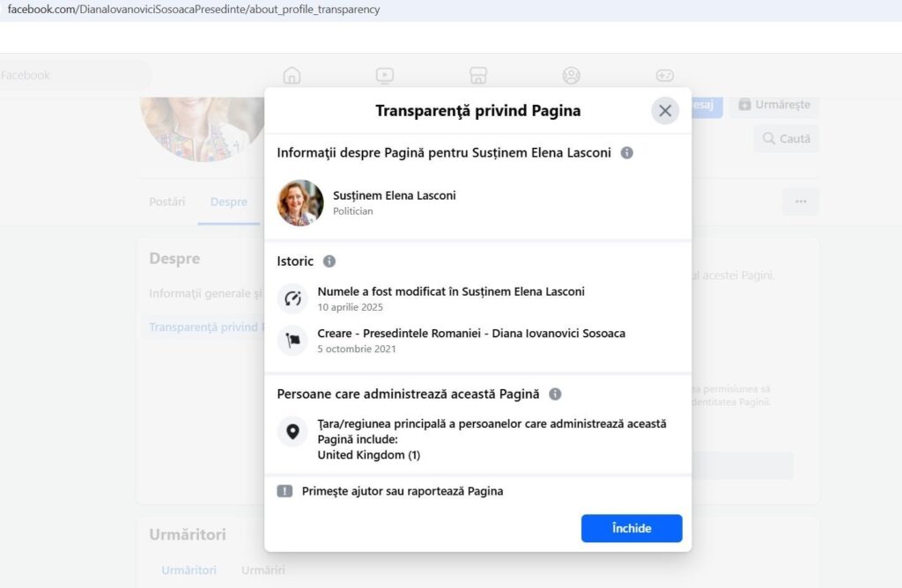Open info icon next to Istoric
Screen dimensions: 902x588
(329, 261)
